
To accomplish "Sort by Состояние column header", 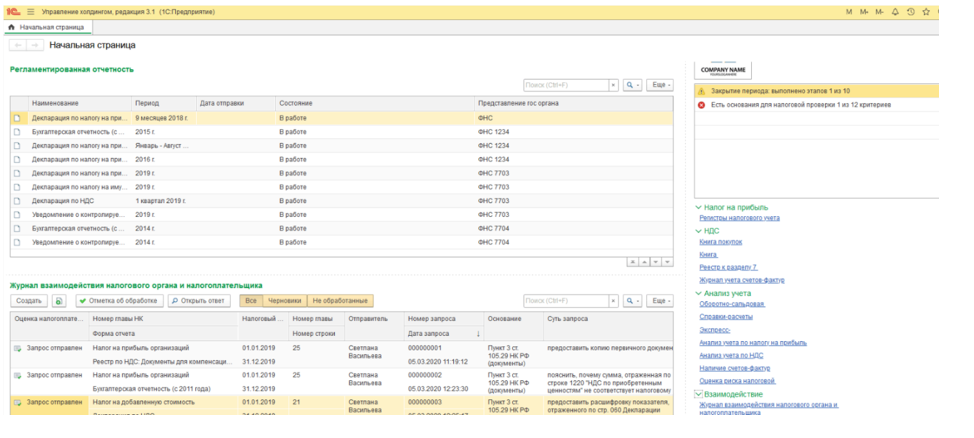I will [x=375, y=103].
